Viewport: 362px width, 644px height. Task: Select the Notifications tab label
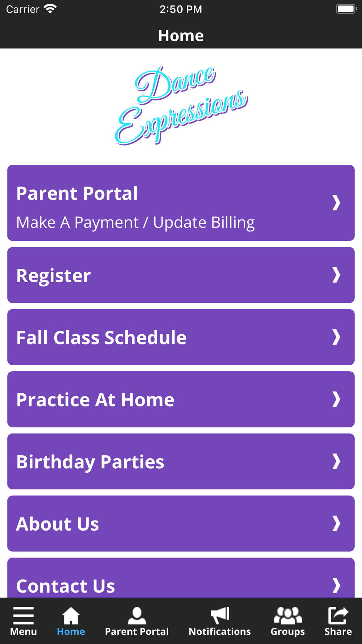click(x=220, y=632)
